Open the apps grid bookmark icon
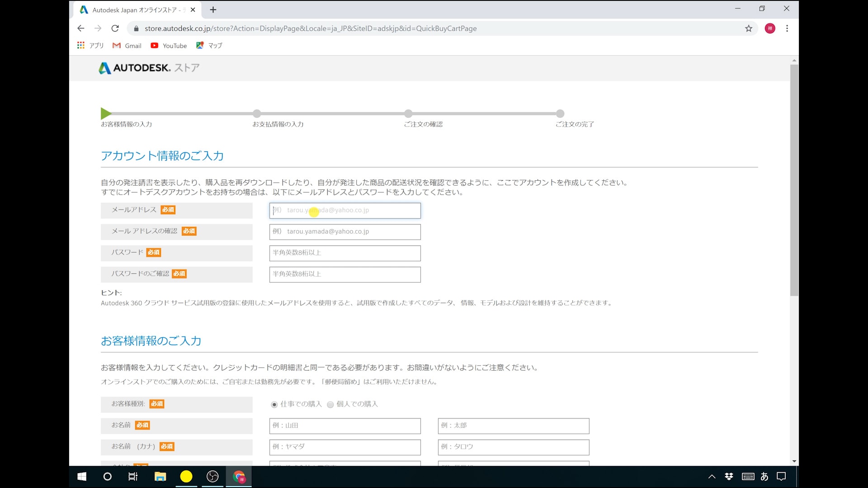The height and width of the screenshot is (488, 868). click(x=81, y=45)
